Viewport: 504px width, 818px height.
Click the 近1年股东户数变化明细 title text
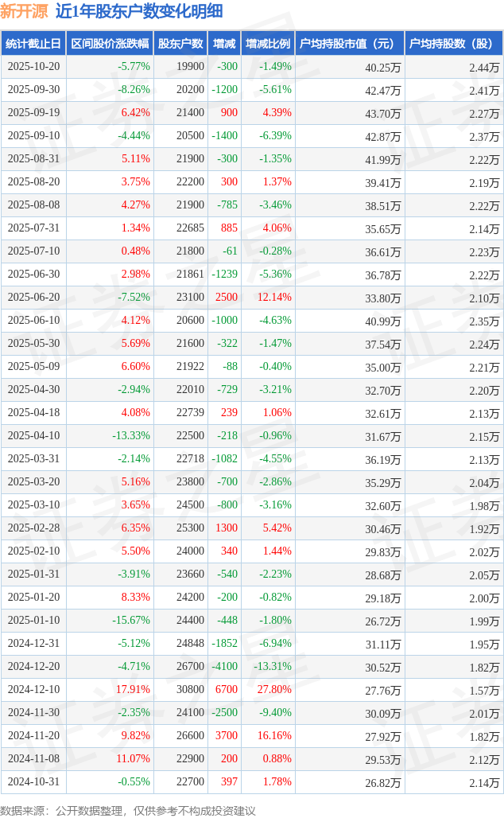point(139,11)
